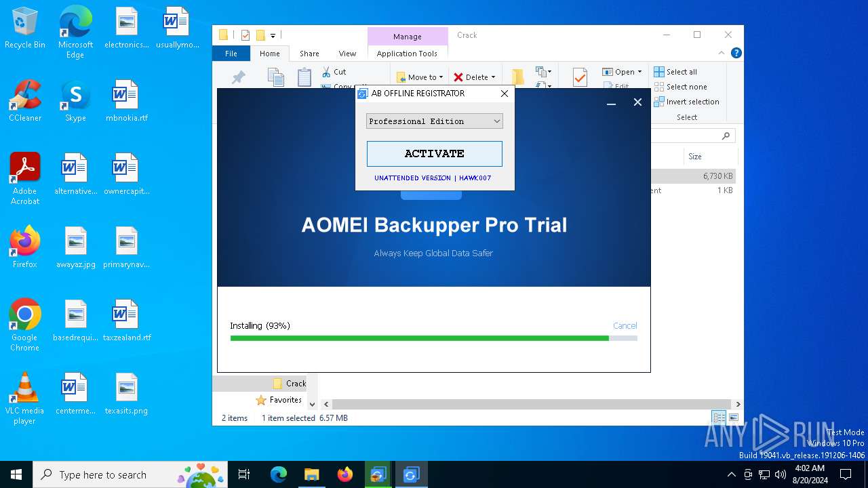Cancel the AOMEI Backupper installation

point(625,325)
